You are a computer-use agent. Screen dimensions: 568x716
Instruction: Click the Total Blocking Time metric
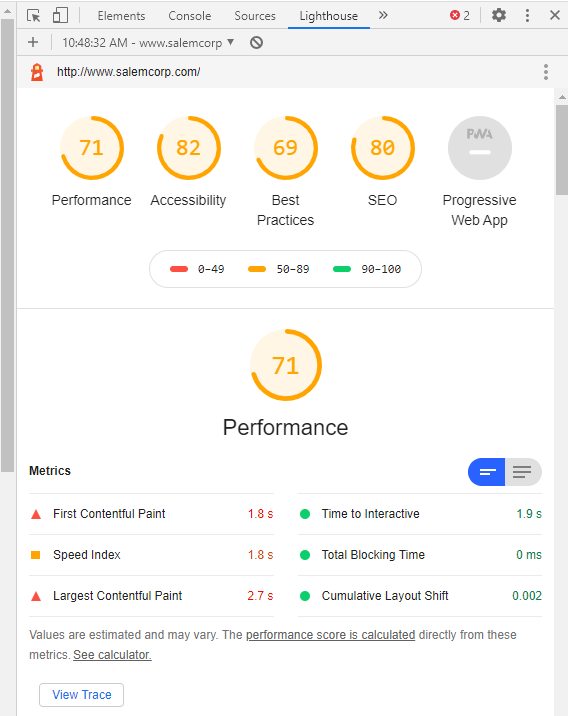pyautogui.click(x=420, y=555)
